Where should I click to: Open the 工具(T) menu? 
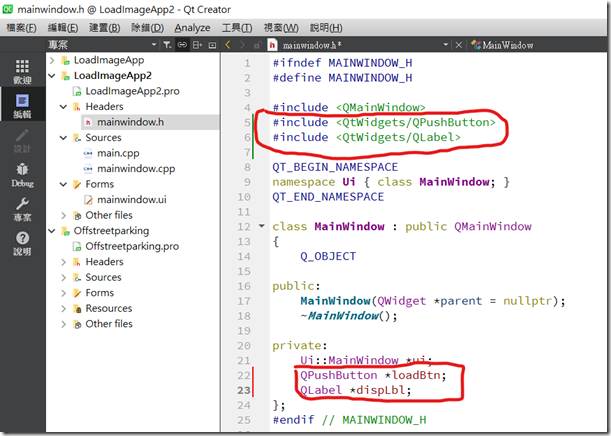(x=236, y=28)
